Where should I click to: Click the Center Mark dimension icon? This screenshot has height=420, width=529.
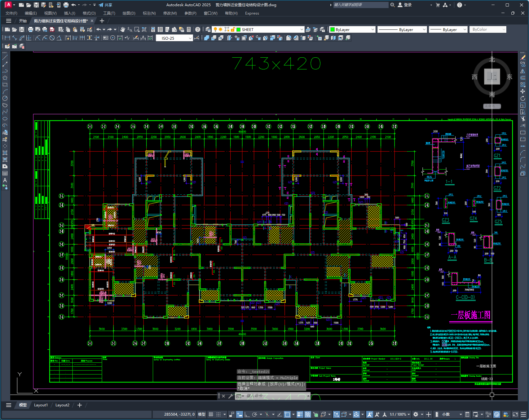click(x=113, y=38)
